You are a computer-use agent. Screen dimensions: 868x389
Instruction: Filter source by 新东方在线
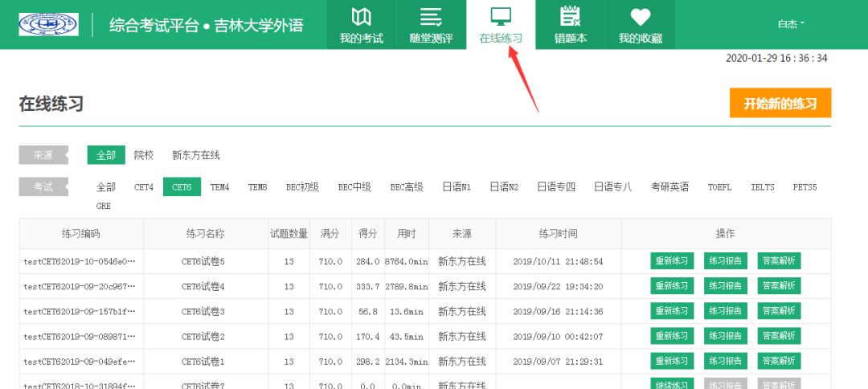coord(195,155)
